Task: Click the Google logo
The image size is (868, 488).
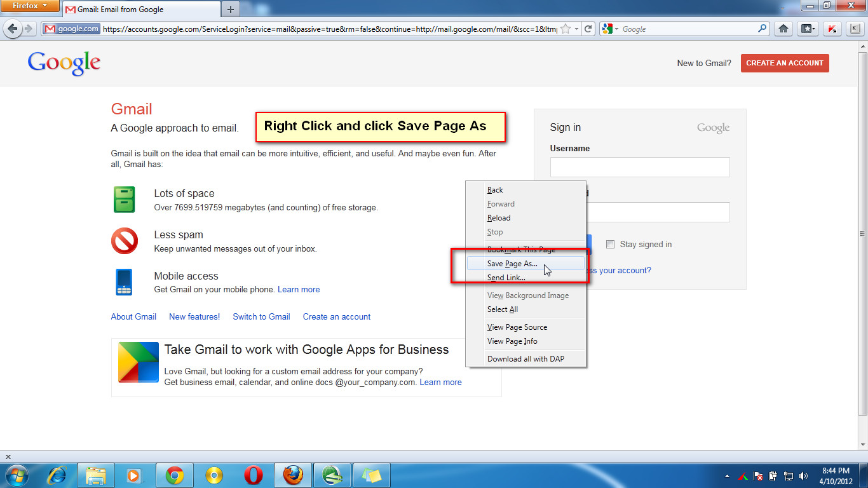Action: pyautogui.click(x=64, y=63)
